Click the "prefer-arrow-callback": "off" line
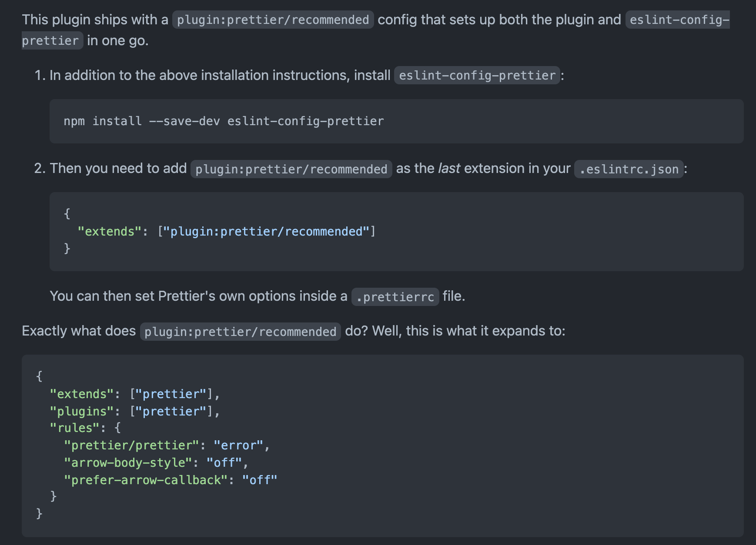The image size is (756, 545). 171,480
